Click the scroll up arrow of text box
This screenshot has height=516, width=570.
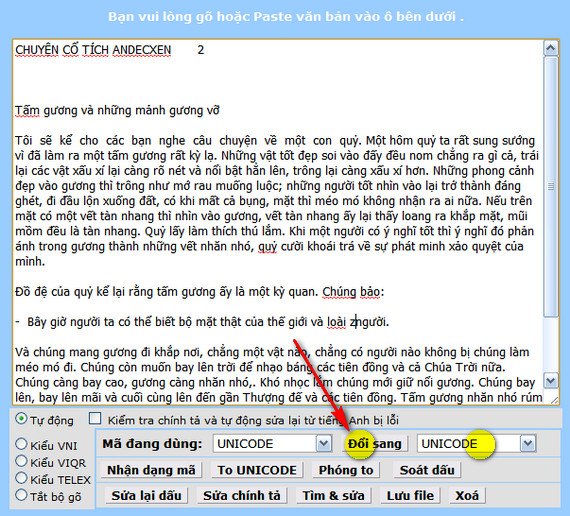pos(551,48)
